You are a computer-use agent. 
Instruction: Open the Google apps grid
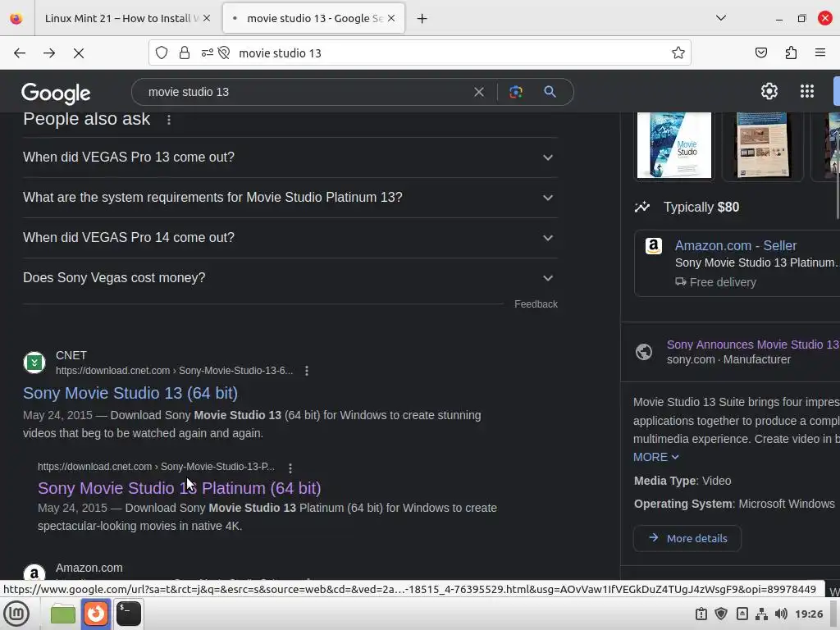coord(807,91)
